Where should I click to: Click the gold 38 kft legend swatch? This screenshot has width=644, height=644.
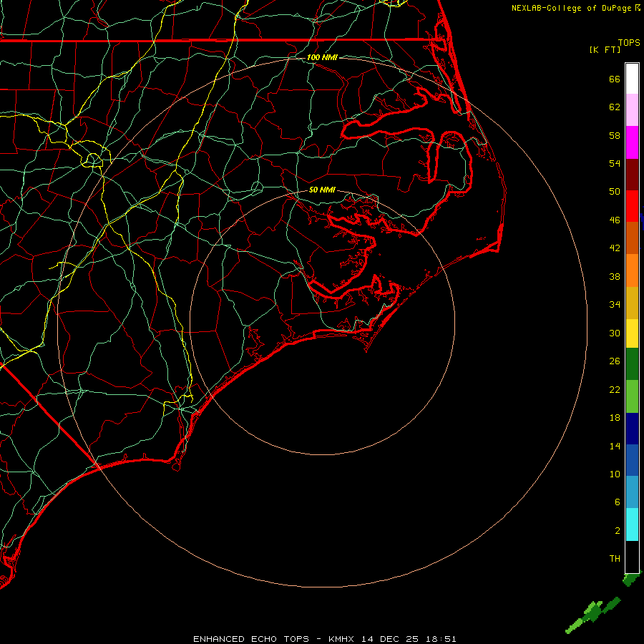click(x=632, y=303)
